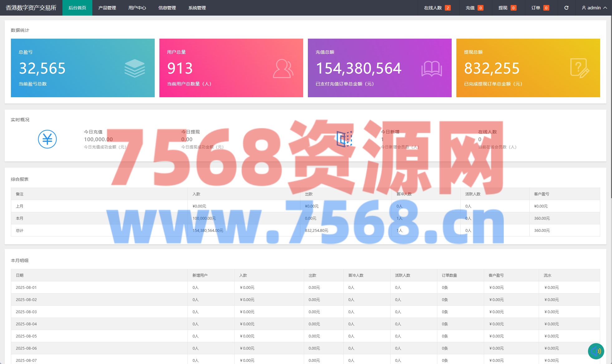Viewport: 612px width, 364px height.
Task: Open the 用户中心 menu
Action: [137, 8]
